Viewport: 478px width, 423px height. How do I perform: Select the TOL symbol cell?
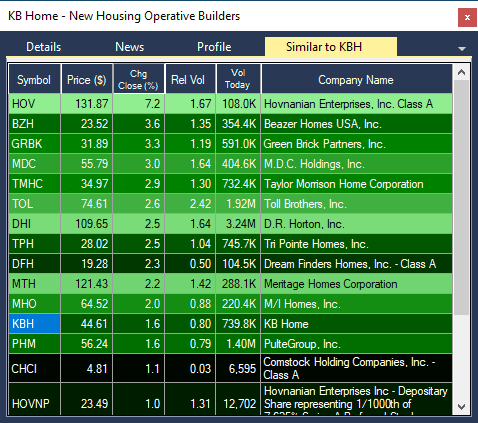[x=34, y=204]
